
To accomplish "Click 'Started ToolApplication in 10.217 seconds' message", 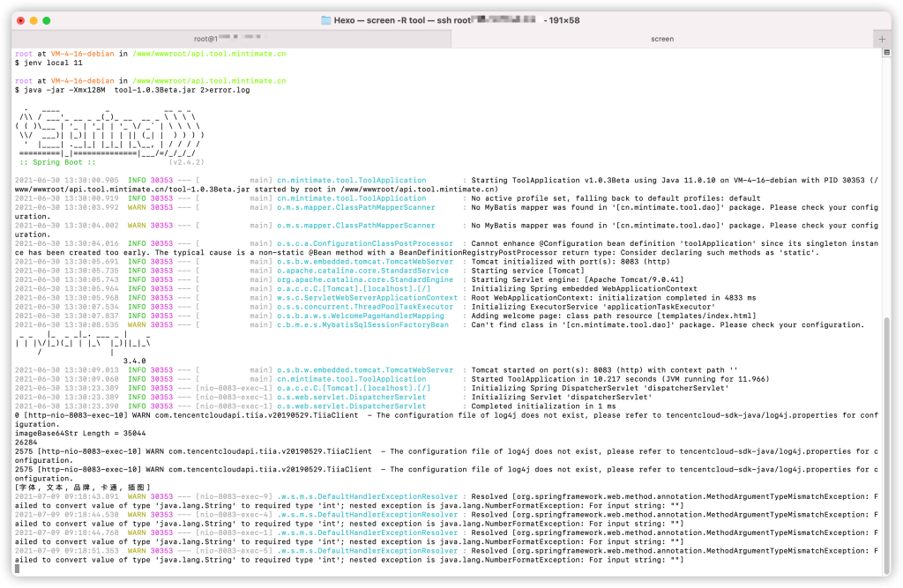I will (x=620, y=379).
